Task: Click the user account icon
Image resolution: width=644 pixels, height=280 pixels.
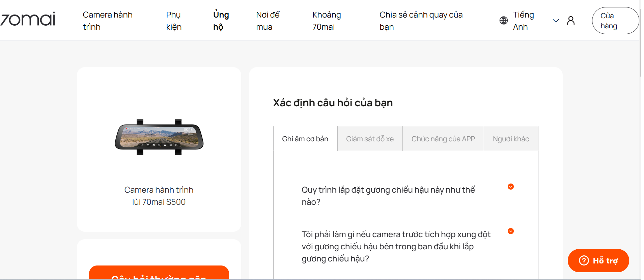Action: pos(571,20)
